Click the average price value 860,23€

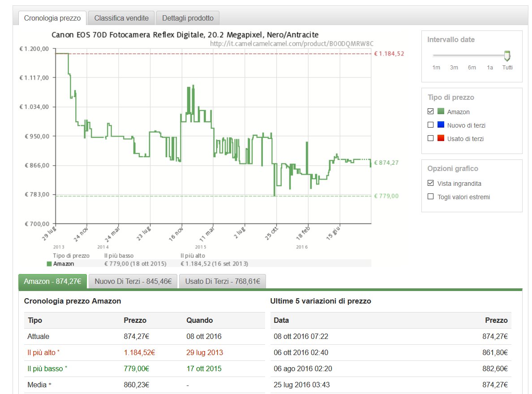137,385
